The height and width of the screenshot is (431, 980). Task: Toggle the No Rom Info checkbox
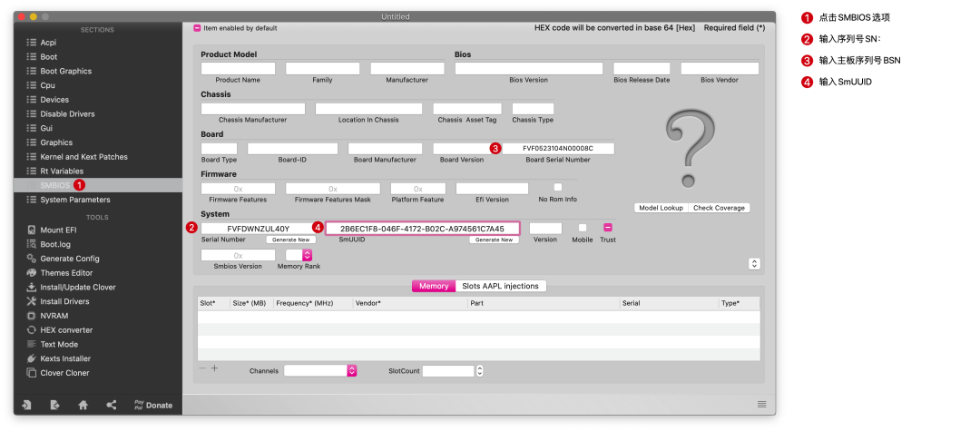coord(558,187)
